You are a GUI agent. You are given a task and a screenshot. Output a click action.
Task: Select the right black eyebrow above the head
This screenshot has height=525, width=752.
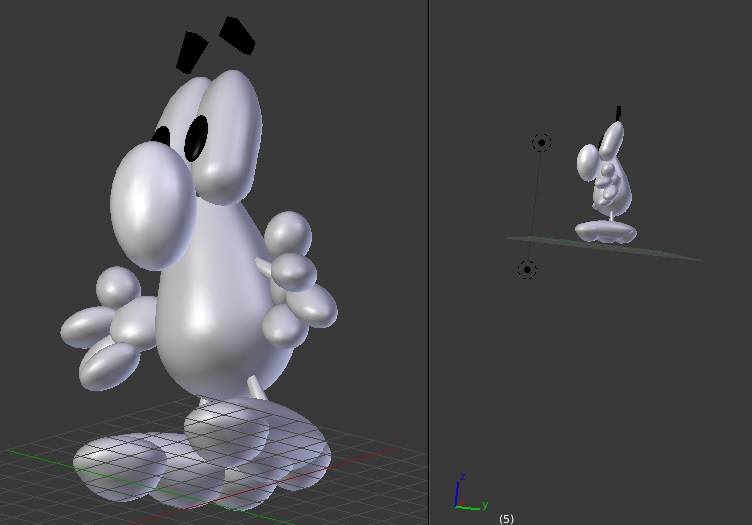(237, 35)
